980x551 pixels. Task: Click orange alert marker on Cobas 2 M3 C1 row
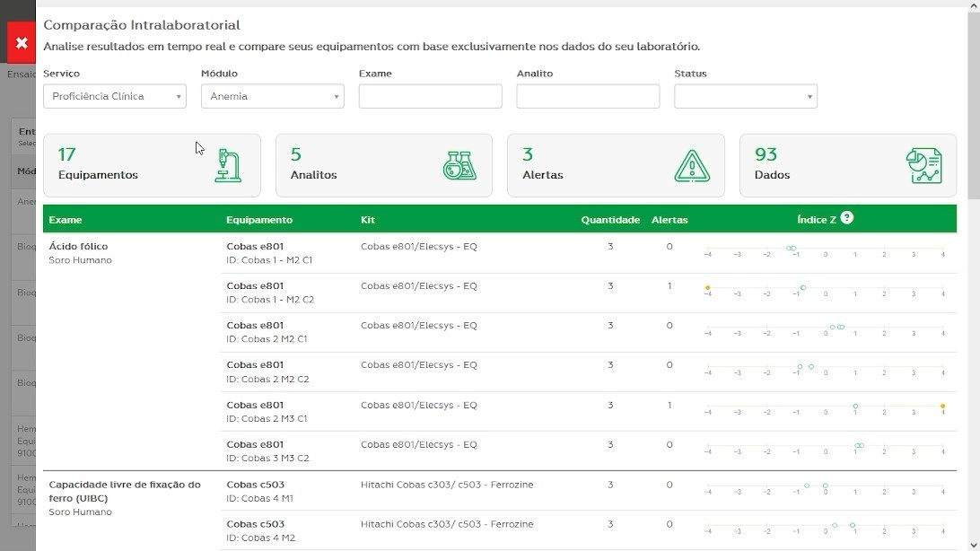[942, 407]
